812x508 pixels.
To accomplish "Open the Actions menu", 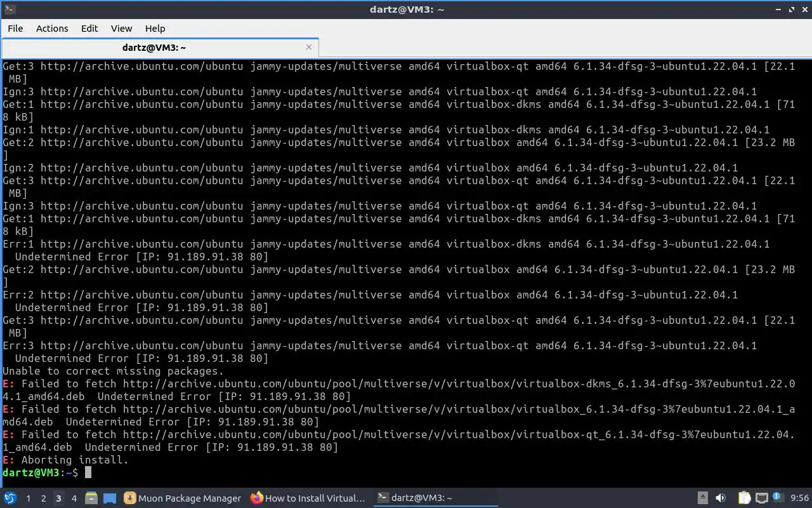I will tap(52, 29).
